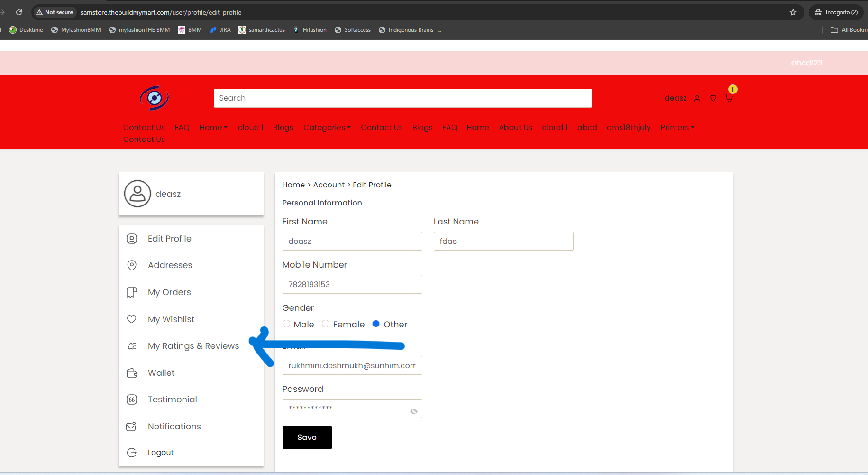Reload the page with the refresh icon
The image size is (868, 475).
19,12
